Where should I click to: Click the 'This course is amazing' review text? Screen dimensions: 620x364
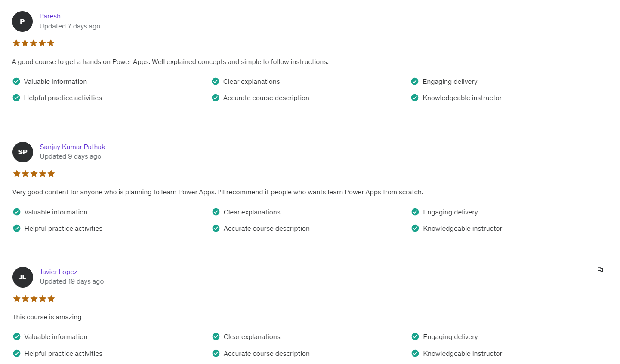click(47, 317)
